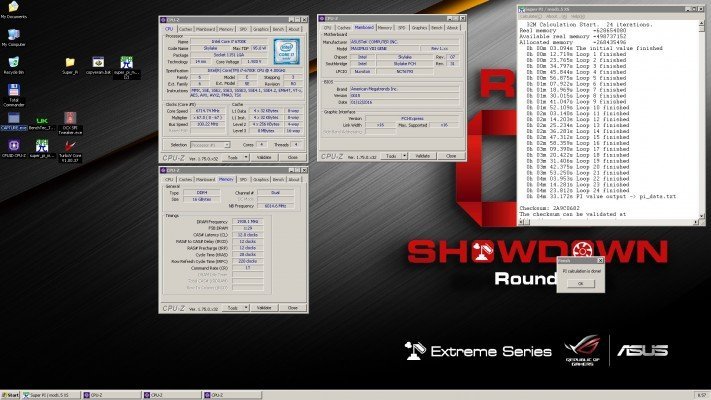This screenshot has height=400, width=711.
Task: Click the Intel Core i7 logo in CPU-Z
Action: tap(287, 52)
